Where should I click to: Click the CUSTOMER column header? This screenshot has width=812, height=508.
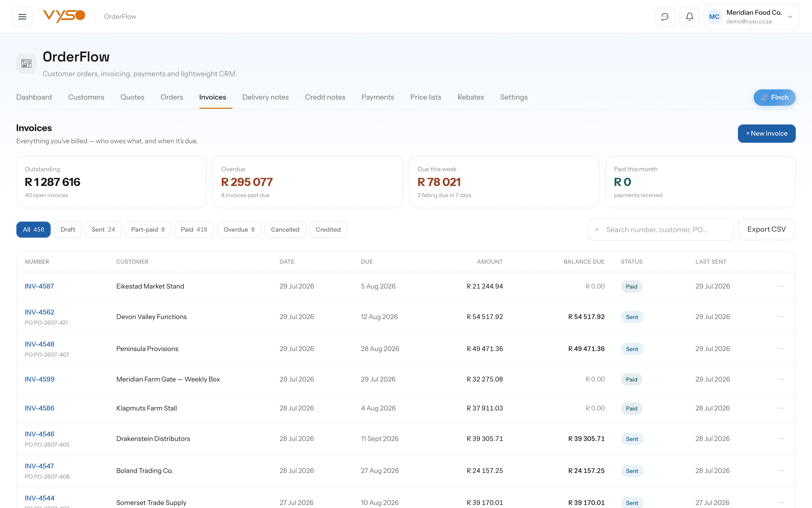pyautogui.click(x=132, y=262)
